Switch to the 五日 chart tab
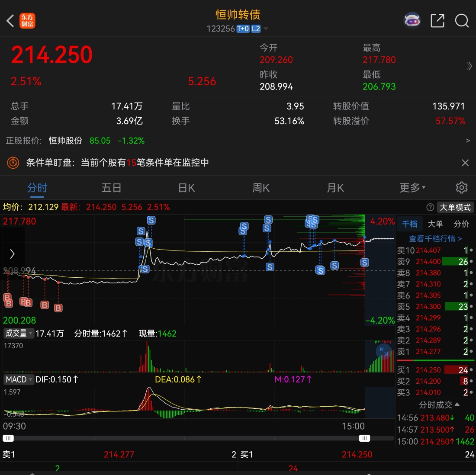The image size is (476, 475). [x=111, y=188]
